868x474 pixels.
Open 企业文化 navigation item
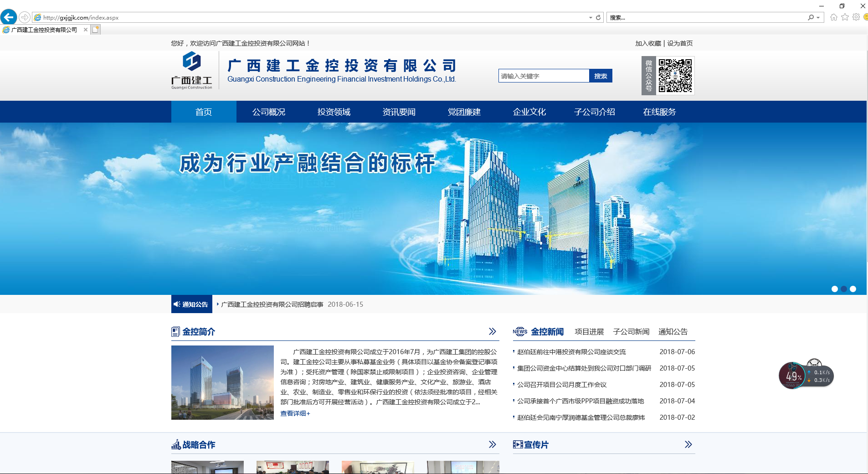[529, 112]
